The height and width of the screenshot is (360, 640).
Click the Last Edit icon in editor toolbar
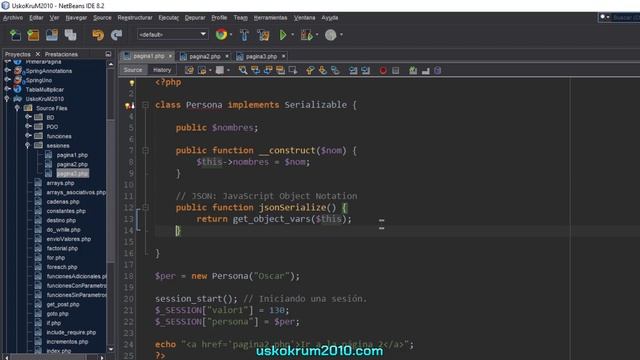[189, 70]
